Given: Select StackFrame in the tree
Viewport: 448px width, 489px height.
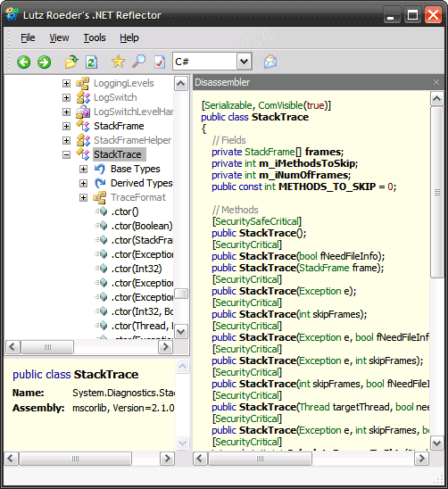Looking at the screenshot, I should tap(119, 126).
